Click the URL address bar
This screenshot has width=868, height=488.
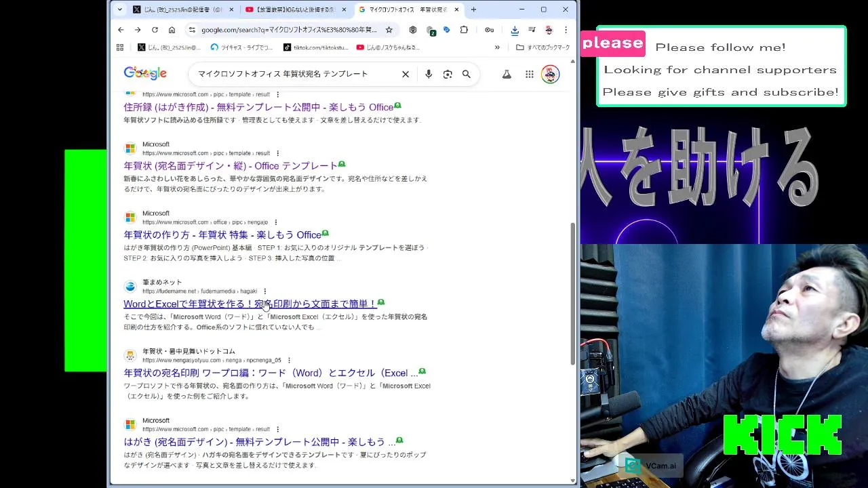click(x=290, y=30)
